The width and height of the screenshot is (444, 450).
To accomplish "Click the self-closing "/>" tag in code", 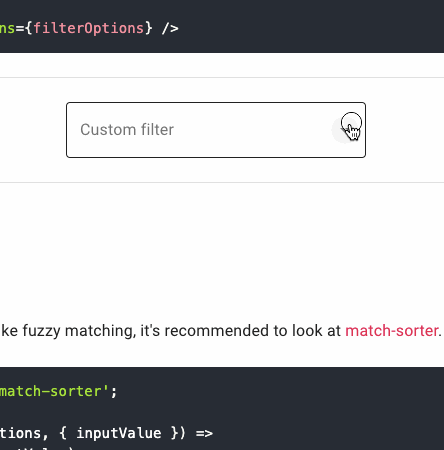I will pyautogui.click(x=170, y=29).
